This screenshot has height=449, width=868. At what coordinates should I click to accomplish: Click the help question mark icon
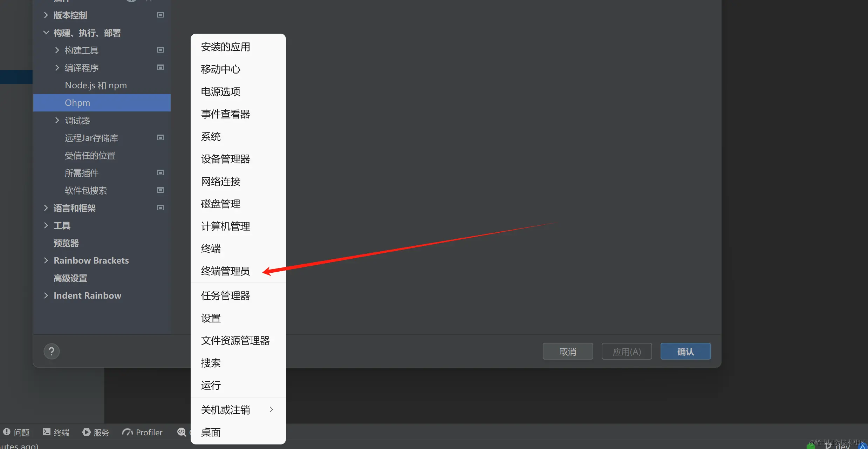pyautogui.click(x=52, y=351)
